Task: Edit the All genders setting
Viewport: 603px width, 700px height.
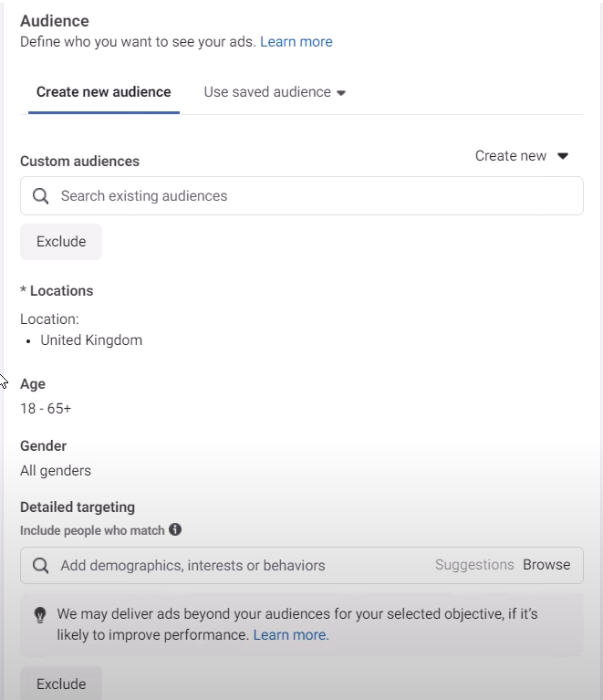Action: point(56,471)
